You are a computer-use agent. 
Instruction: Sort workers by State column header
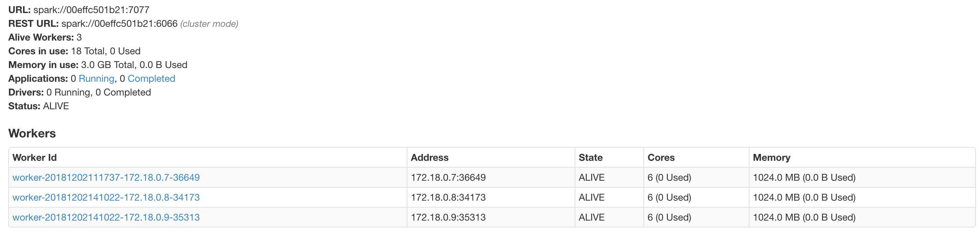(x=590, y=158)
